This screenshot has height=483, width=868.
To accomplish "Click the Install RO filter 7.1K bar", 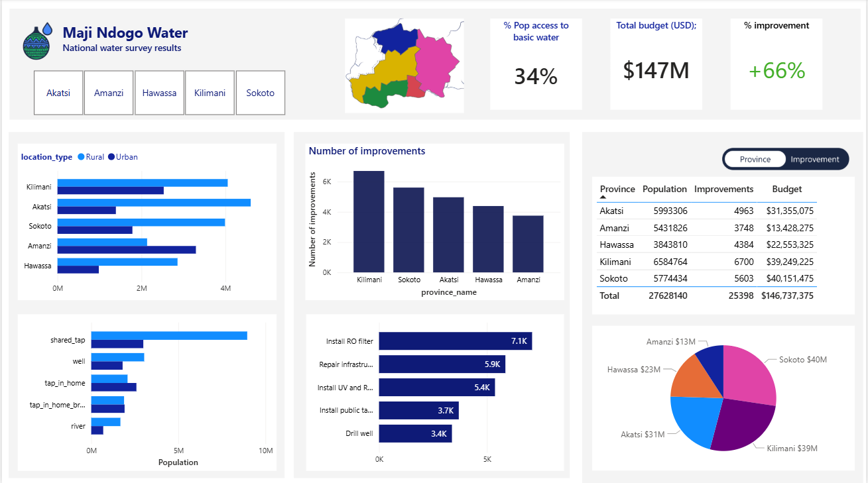I will (x=455, y=341).
